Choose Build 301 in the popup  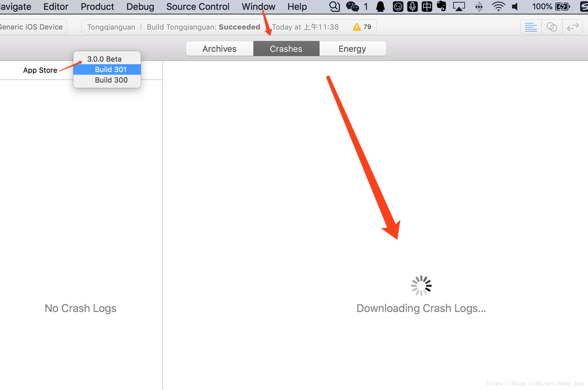click(107, 69)
